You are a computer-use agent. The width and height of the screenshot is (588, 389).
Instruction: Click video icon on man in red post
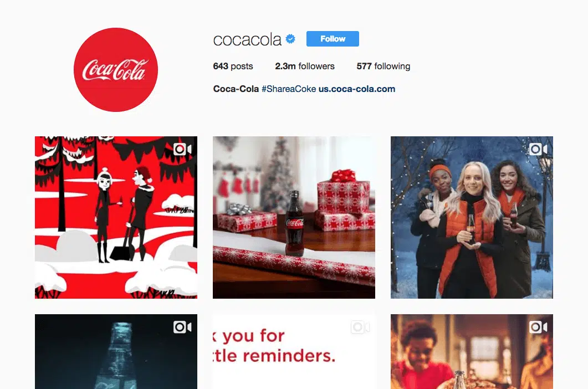point(538,327)
